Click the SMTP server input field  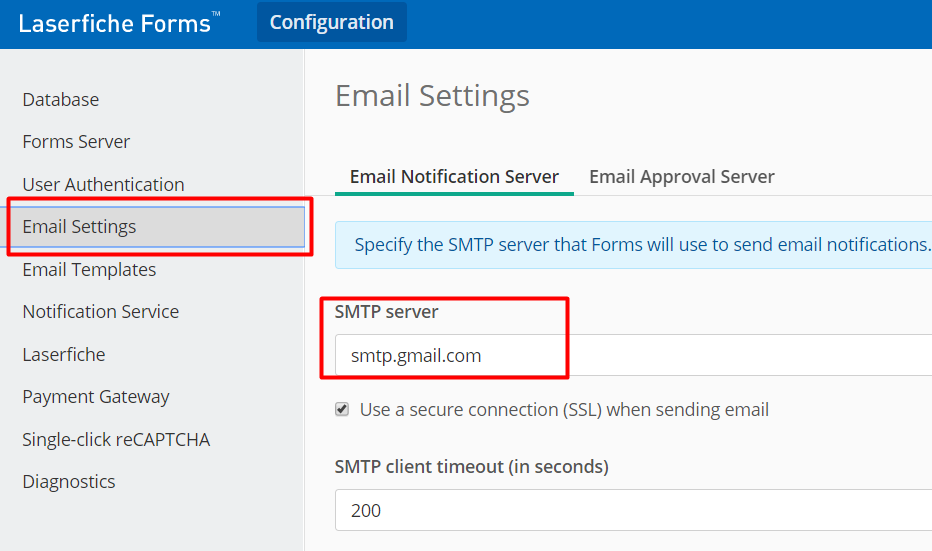634,355
